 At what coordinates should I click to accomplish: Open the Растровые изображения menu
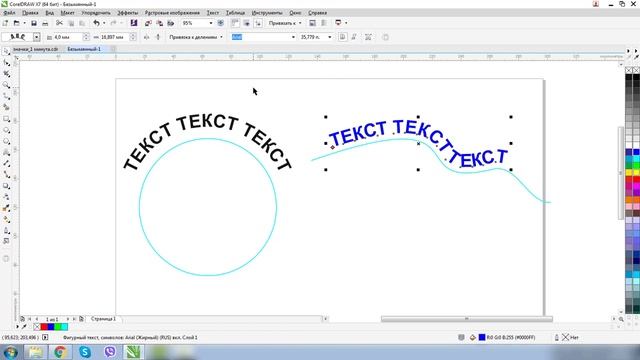pyautogui.click(x=172, y=13)
